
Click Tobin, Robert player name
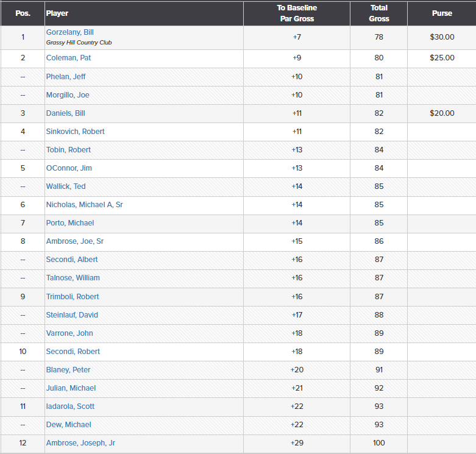pyautogui.click(x=68, y=150)
